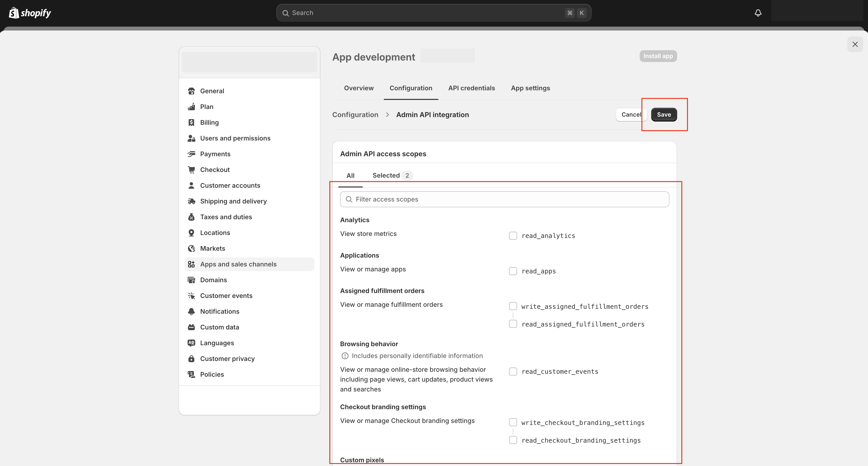The width and height of the screenshot is (868, 466).
Task: Click the Configuration breadcrumb link
Action: point(355,114)
